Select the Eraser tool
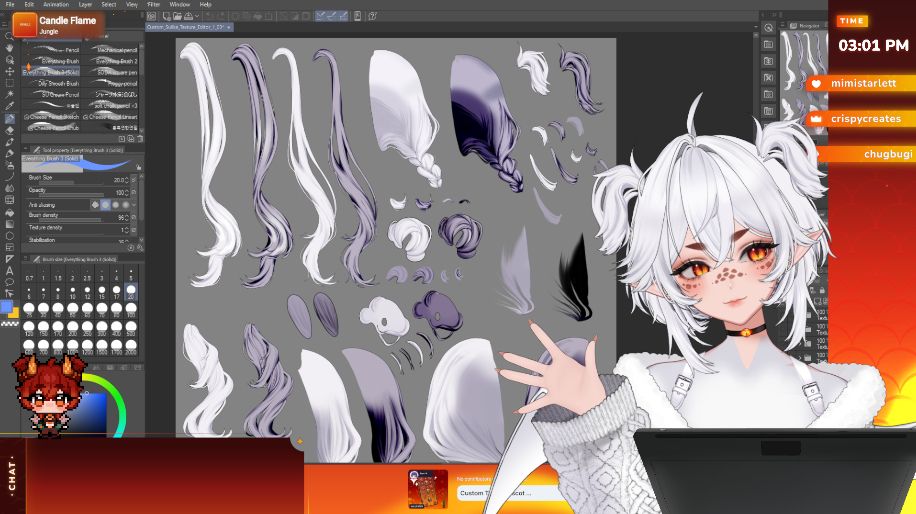The image size is (916, 514). (x=9, y=130)
